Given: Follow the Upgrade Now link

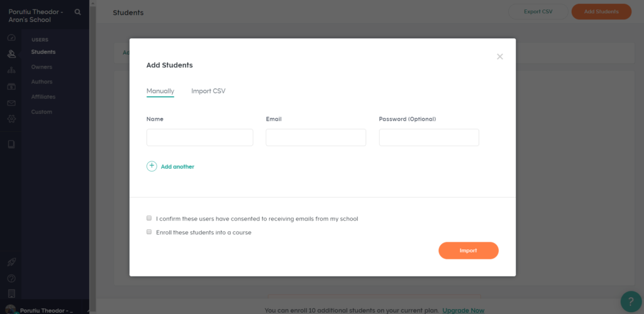Looking at the screenshot, I should 464,310.
